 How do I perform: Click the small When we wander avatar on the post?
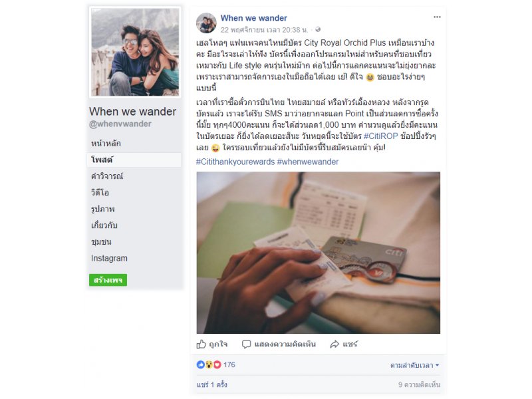pos(206,23)
